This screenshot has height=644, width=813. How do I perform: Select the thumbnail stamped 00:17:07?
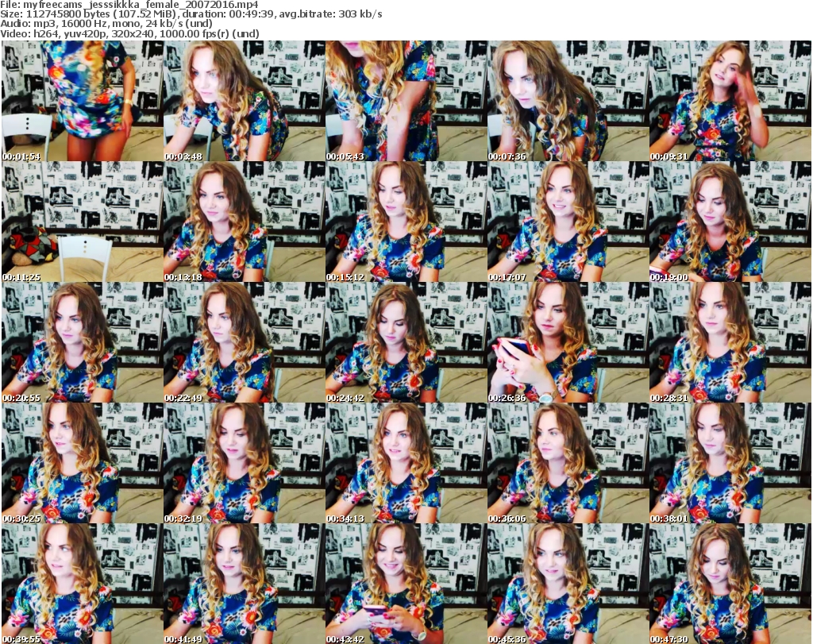coord(568,222)
